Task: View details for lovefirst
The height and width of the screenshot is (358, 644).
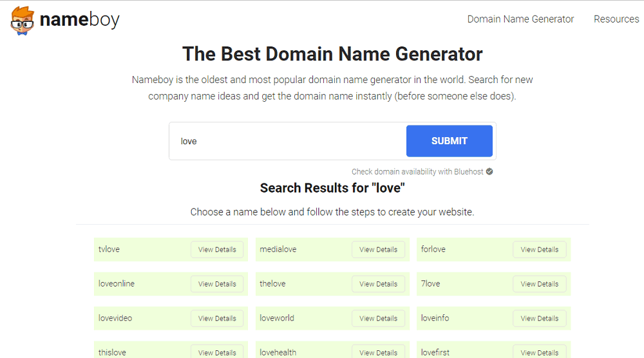Action: click(x=540, y=352)
